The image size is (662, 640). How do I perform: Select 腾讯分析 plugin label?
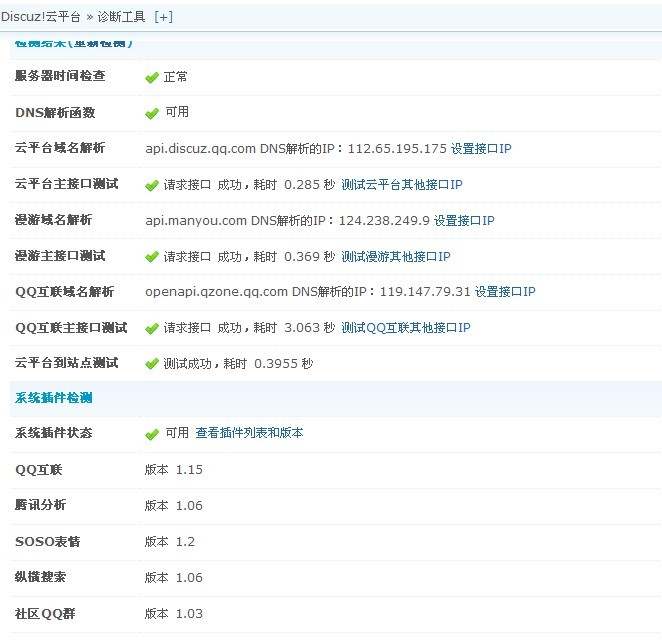(40, 505)
